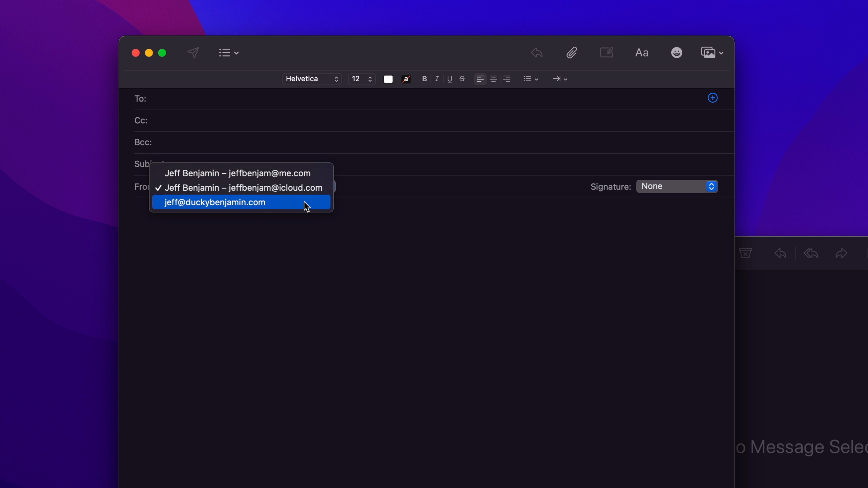Open the Signature None dropdown
This screenshot has height=488, width=868.
click(677, 186)
